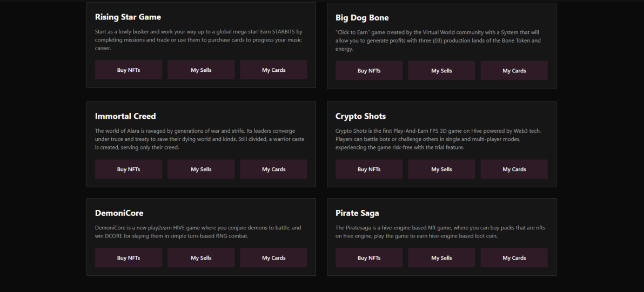644x292 pixels.
Task: Click Buy NFTs for Rising Star Game
Action: (129, 70)
